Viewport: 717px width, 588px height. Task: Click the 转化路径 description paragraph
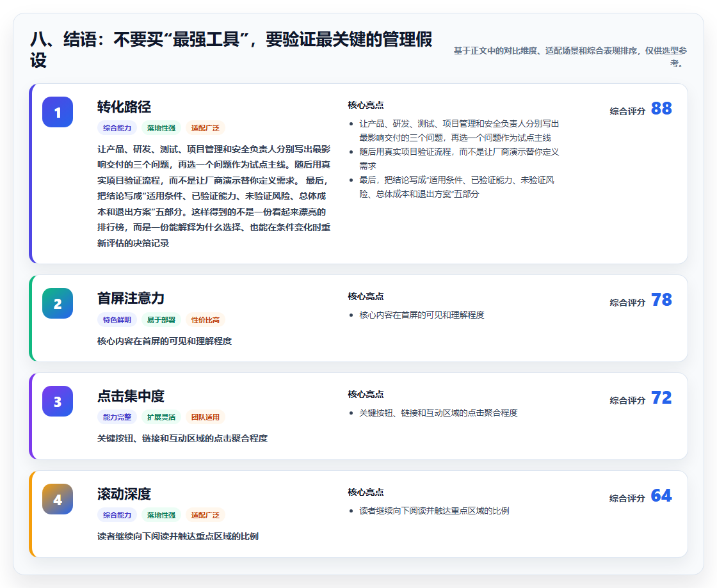214,196
